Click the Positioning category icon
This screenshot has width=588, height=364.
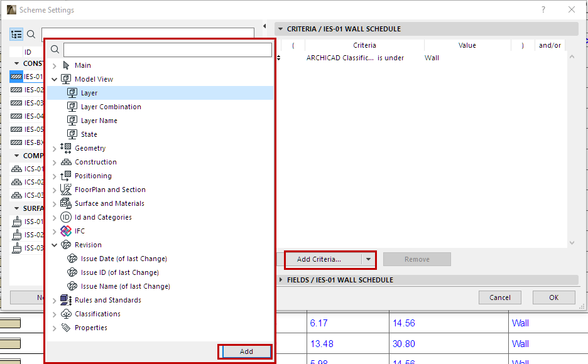point(66,176)
